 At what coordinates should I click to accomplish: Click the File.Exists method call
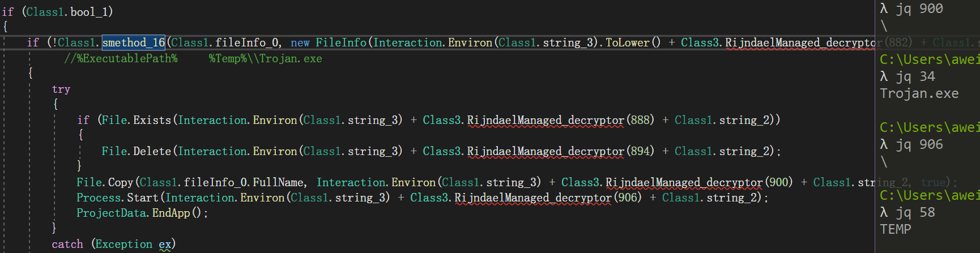click(136, 120)
